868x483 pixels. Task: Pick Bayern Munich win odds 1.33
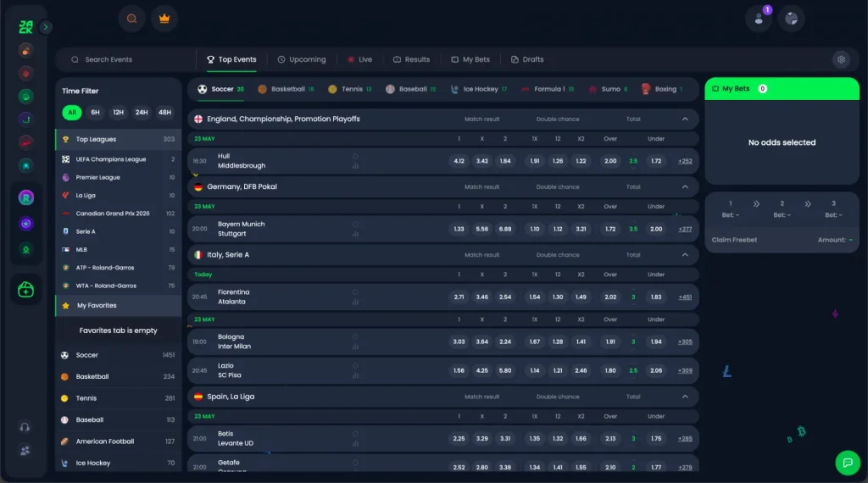click(459, 229)
